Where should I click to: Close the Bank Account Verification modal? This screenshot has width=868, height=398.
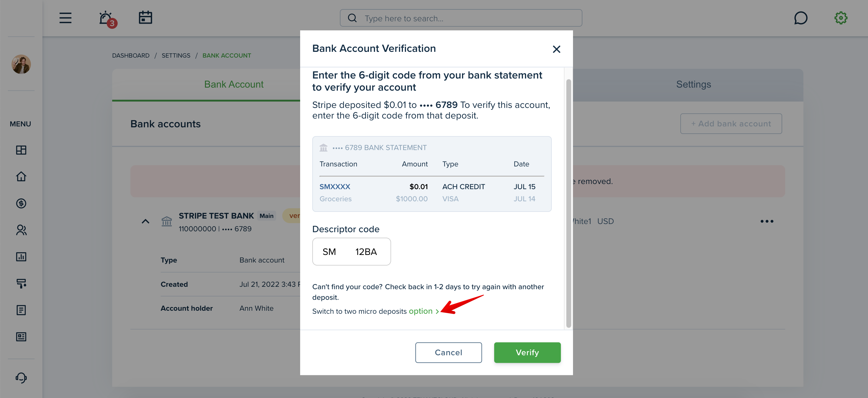(x=556, y=49)
